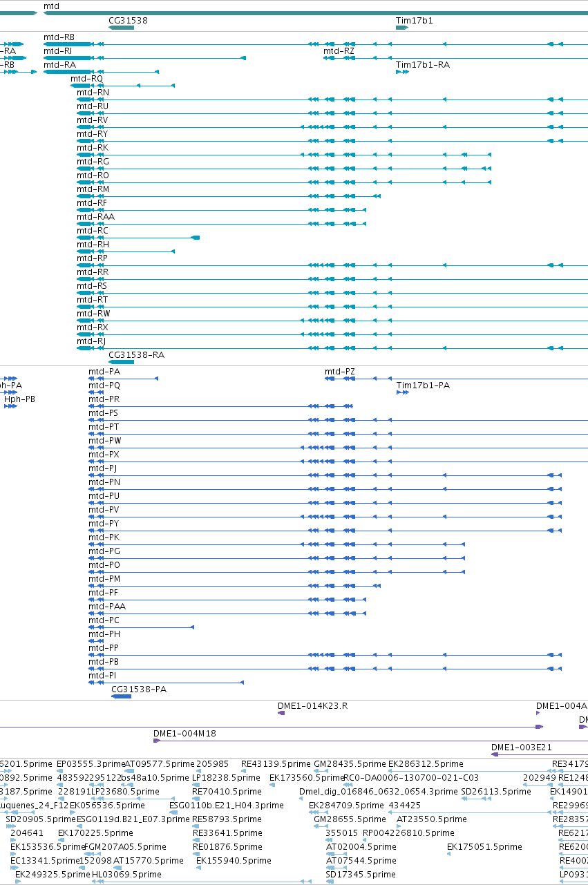This screenshot has height=885, width=588.
Task: Select EST EP03555.3prime
Action: [x=91, y=764]
